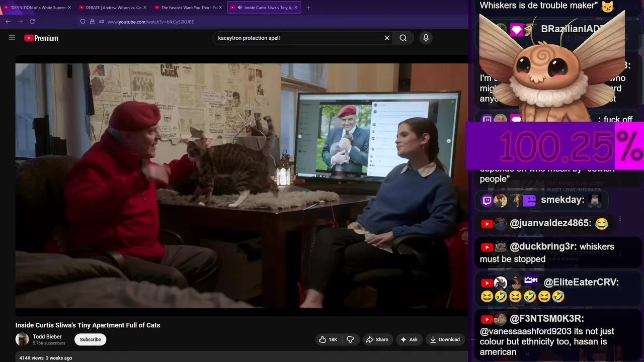Click the '5.76K subscribers' text
The height and width of the screenshot is (362, 644).
pyautogui.click(x=49, y=343)
